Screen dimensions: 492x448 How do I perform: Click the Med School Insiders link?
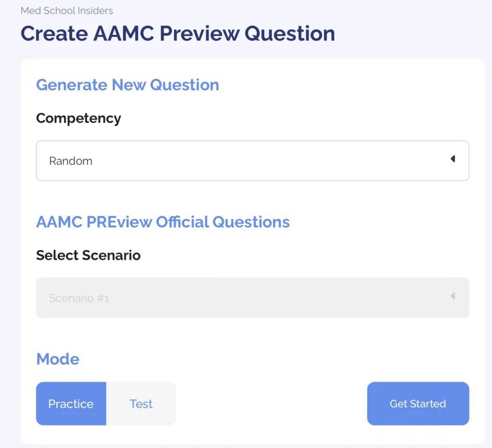[67, 11]
